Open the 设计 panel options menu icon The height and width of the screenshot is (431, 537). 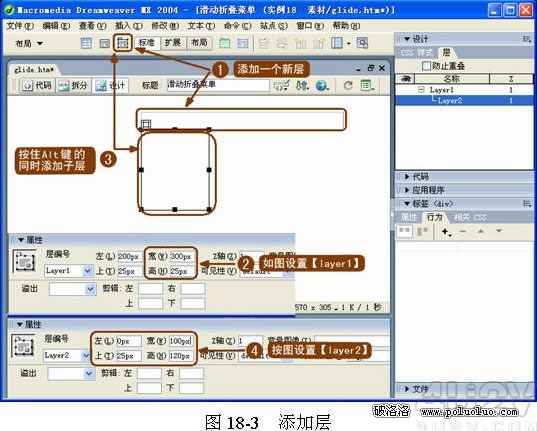click(526, 39)
